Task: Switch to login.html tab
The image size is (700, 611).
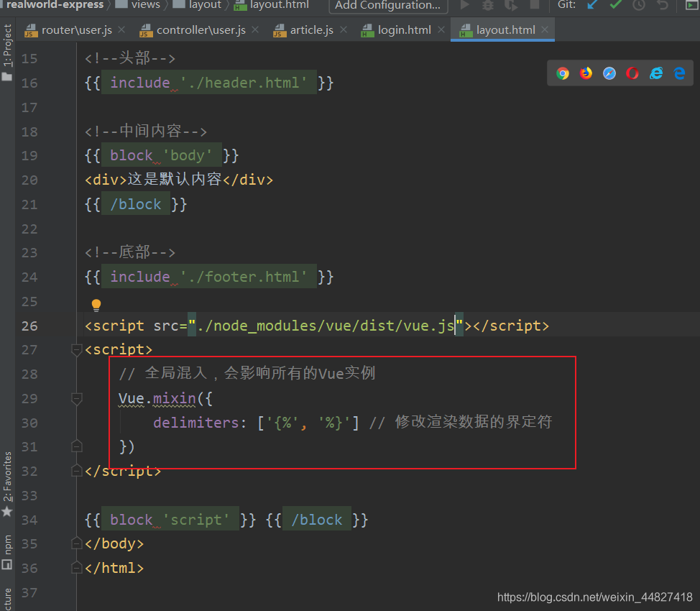Action: tap(405, 30)
